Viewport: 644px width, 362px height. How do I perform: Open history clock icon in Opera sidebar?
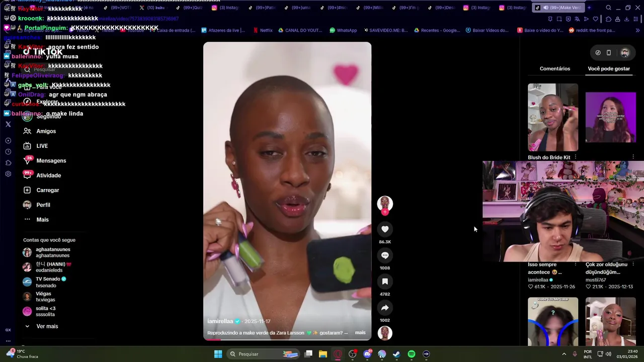click(x=8, y=152)
